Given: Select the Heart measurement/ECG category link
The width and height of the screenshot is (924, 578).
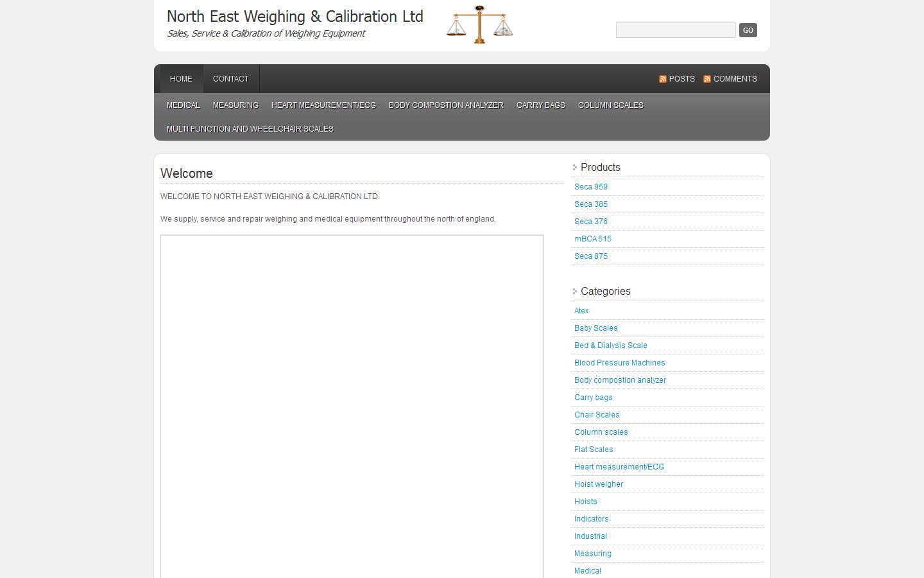Looking at the screenshot, I should click(x=619, y=466).
